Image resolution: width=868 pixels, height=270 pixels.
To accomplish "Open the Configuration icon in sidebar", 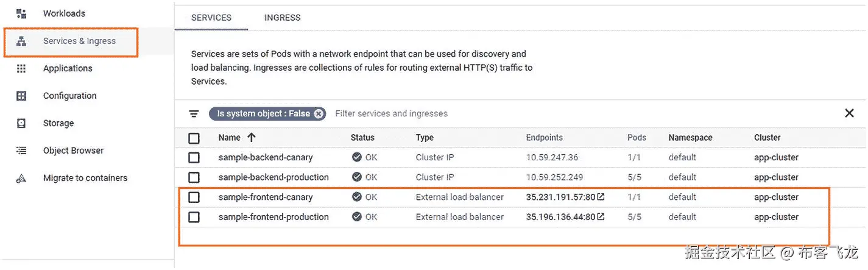I will 21,96.
